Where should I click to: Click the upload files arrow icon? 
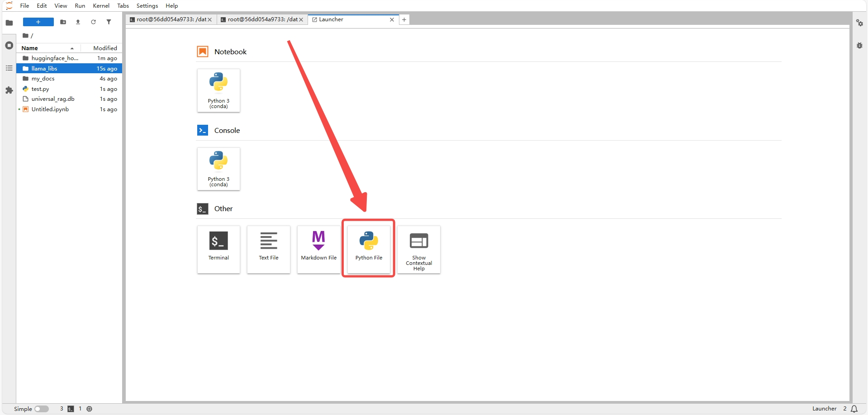coord(78,22)
